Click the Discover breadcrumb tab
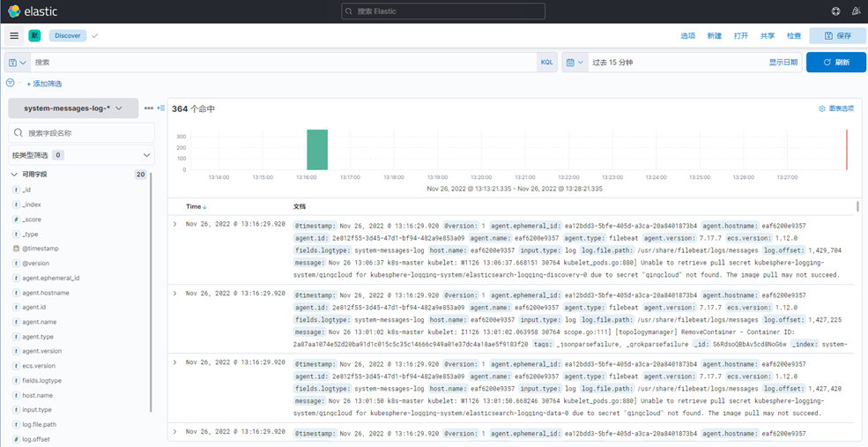Image resolution: width=868 pixels, height=447 pixels. click(x=68, y=35)
